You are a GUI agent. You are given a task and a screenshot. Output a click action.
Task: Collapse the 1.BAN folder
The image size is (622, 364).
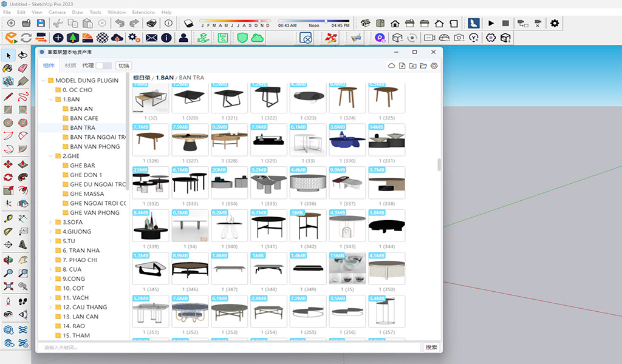pyautogui.click(x=50, y=99)
